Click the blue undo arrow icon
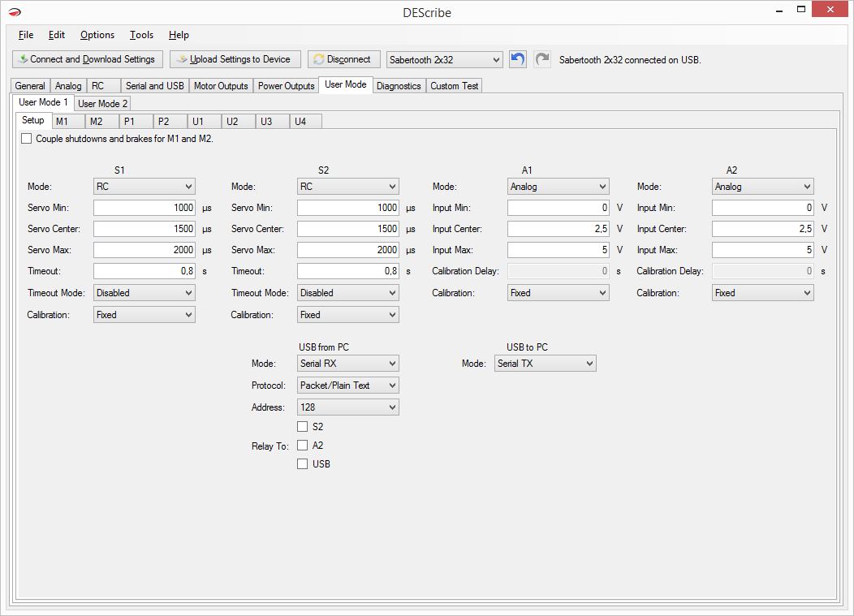The height and width of the screenshot is (616, 854). tap(518, 59)
